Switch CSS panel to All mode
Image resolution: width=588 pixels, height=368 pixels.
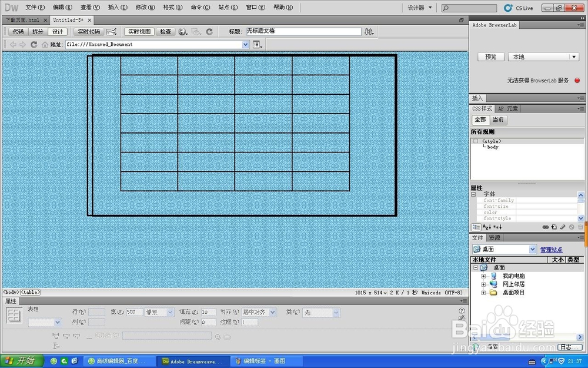coord(480,120)
